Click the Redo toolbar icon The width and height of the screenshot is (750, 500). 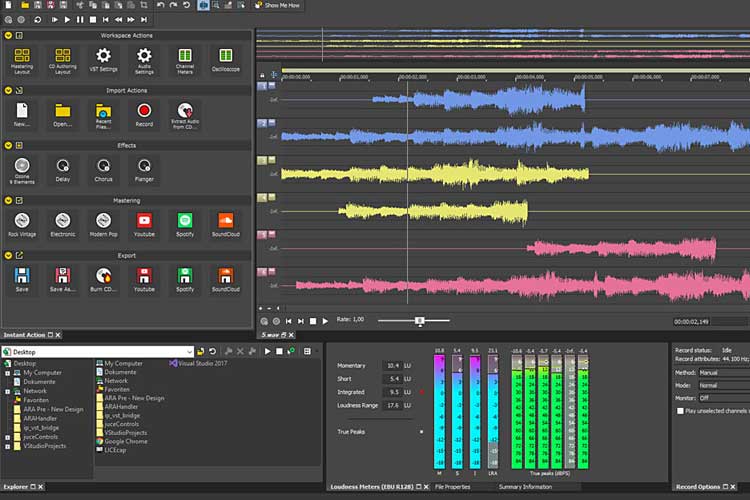pyautogui.click(x=173, y=5)
